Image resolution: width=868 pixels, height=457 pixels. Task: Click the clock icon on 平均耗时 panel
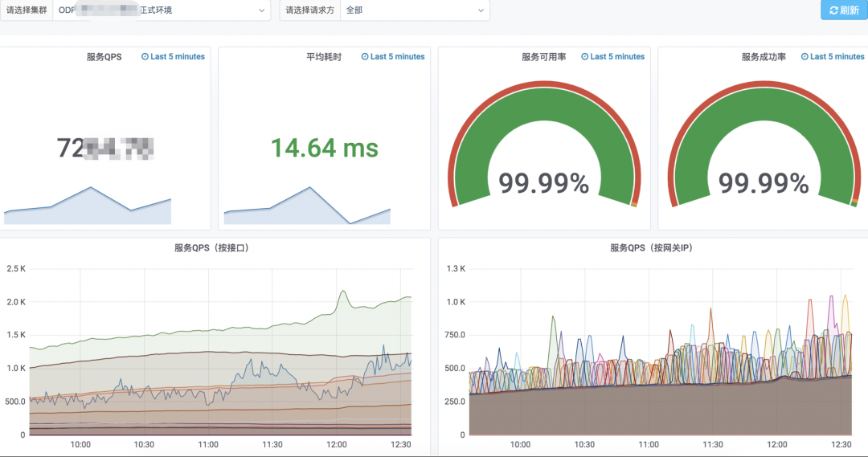click(x=365, y=56)
